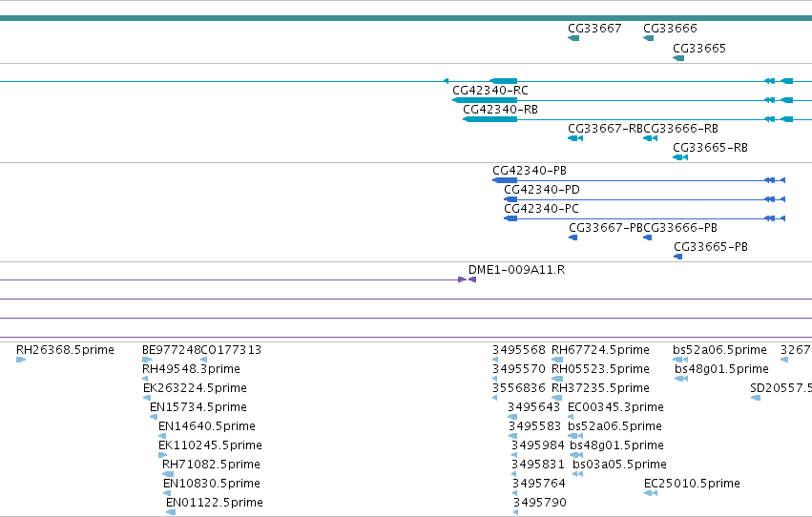The width and height of the screenshot is (812, 517).
Task: Click the CG33666-PB protein glyph
Action: click(647, 238)
